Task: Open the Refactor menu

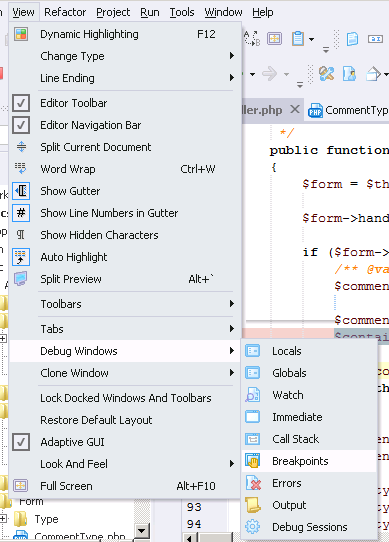Action: [x=65, y=12]
